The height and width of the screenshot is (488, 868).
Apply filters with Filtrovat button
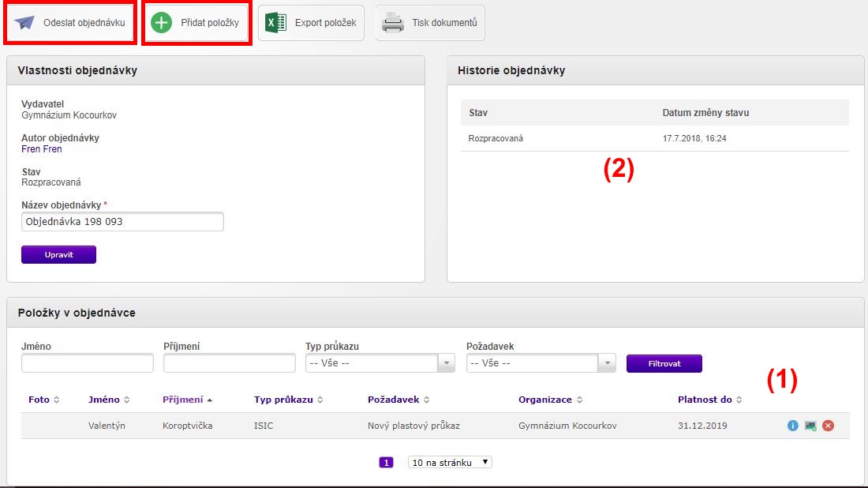(664, 363)
